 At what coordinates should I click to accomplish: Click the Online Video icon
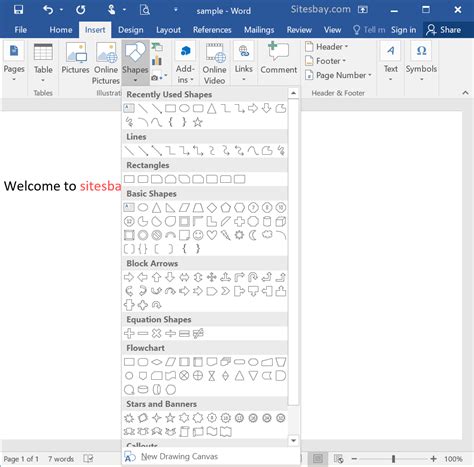[215, 63]
